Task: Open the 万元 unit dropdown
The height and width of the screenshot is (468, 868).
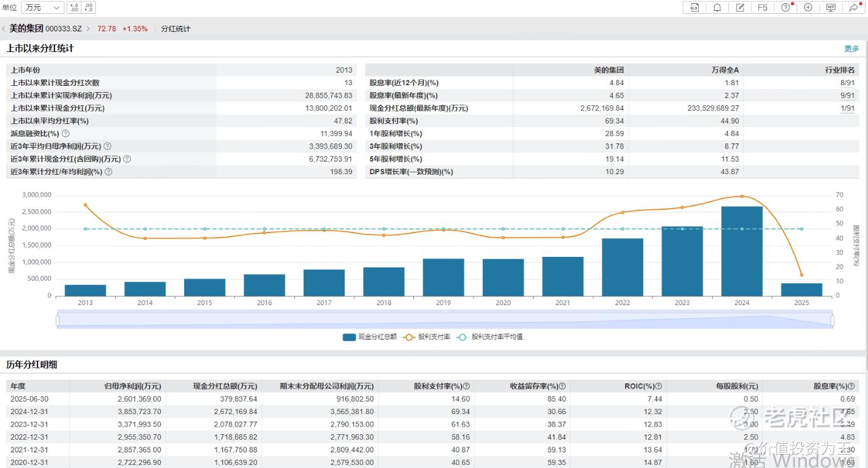Action: click(43, 8)
